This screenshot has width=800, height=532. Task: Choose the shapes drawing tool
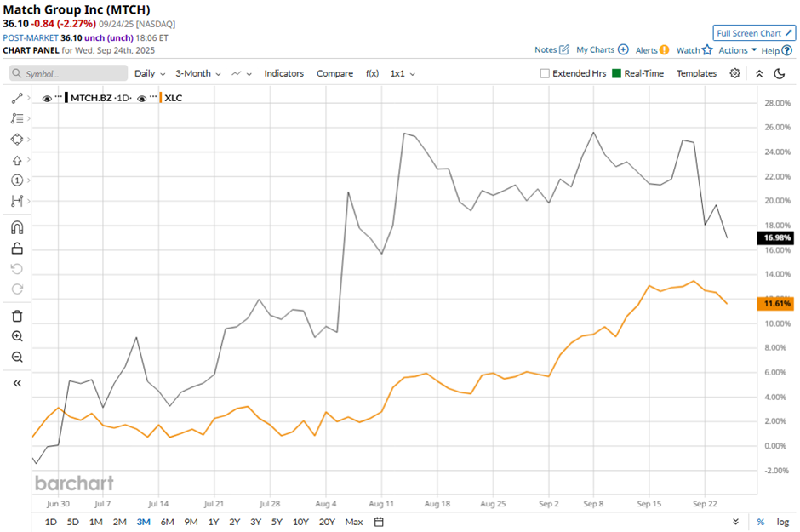tap(17, 140)
